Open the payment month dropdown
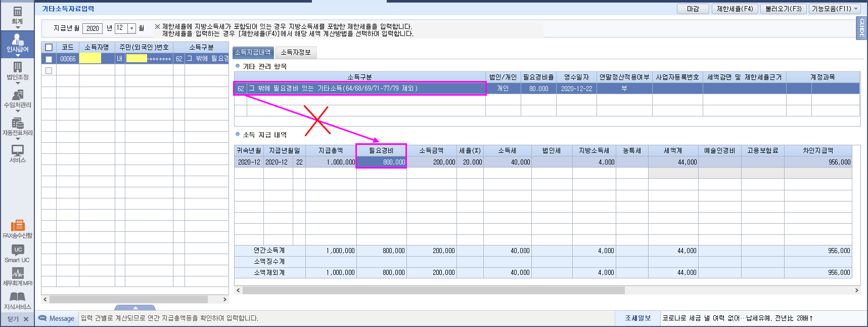Image resolution: width=868 pixels, height=327 pixels. [x=131, y=28]
